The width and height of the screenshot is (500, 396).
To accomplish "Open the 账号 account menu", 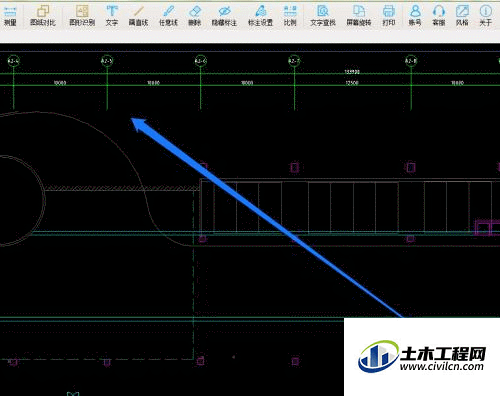I will click(x=415, y=16).
